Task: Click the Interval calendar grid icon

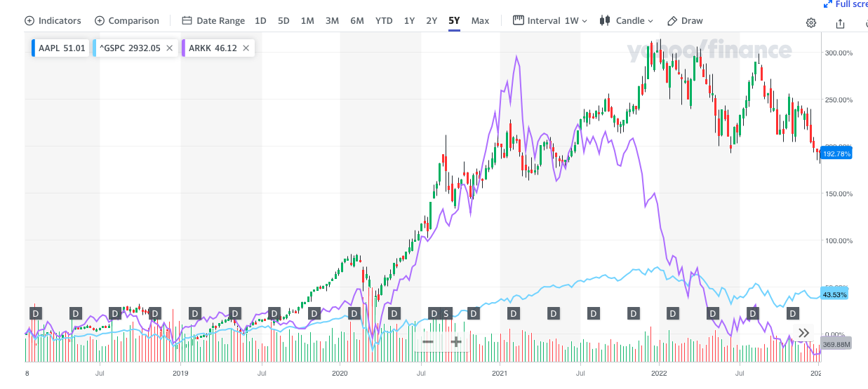Action: (519, 20)
